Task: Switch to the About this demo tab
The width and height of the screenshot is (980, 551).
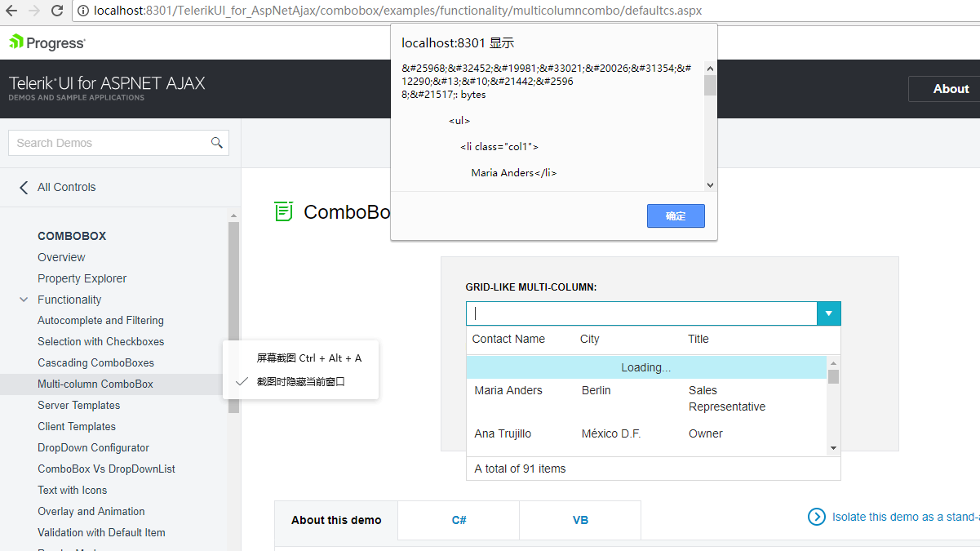Action: [x=336, y=520]
